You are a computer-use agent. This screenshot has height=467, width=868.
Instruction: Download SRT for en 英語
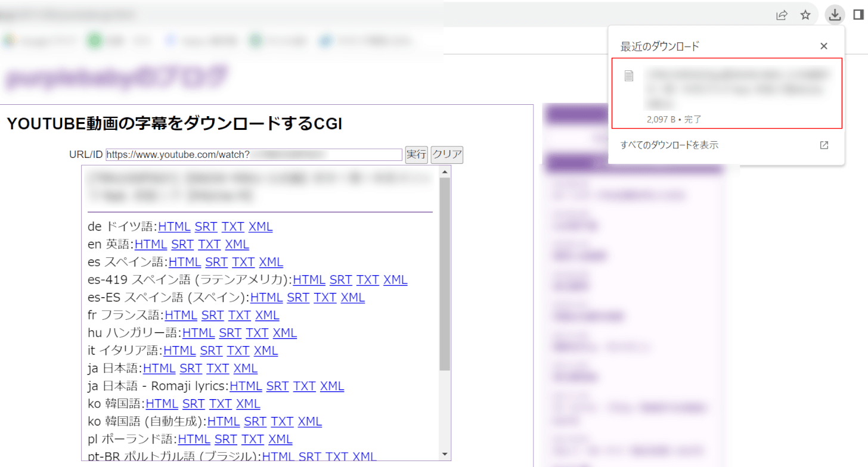(182, 244)
